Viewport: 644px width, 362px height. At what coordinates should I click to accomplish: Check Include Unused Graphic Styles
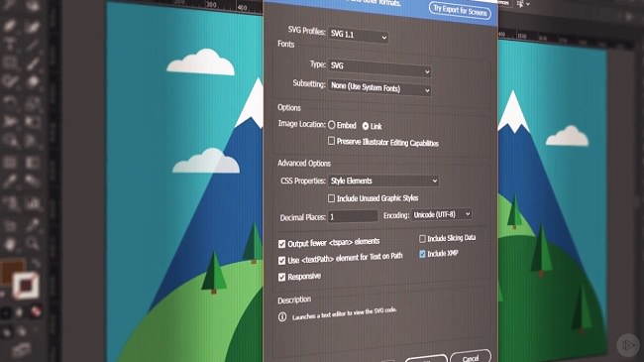tap(331, 198)
